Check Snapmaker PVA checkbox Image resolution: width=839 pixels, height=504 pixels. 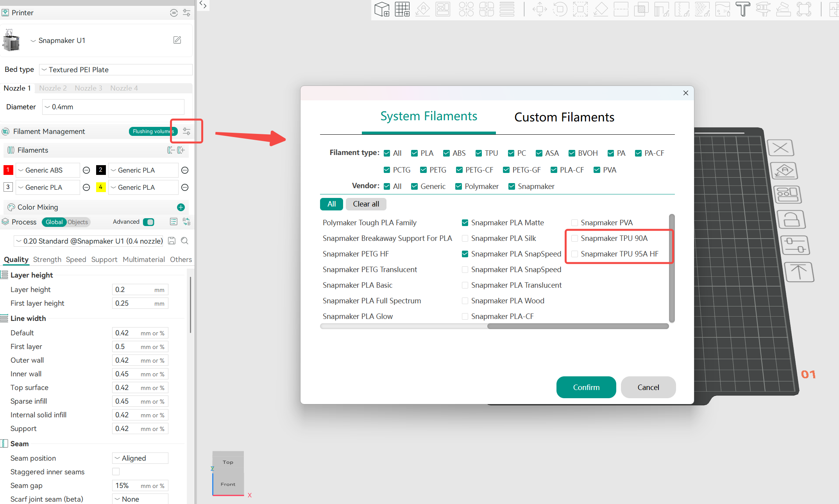point(574,223)
